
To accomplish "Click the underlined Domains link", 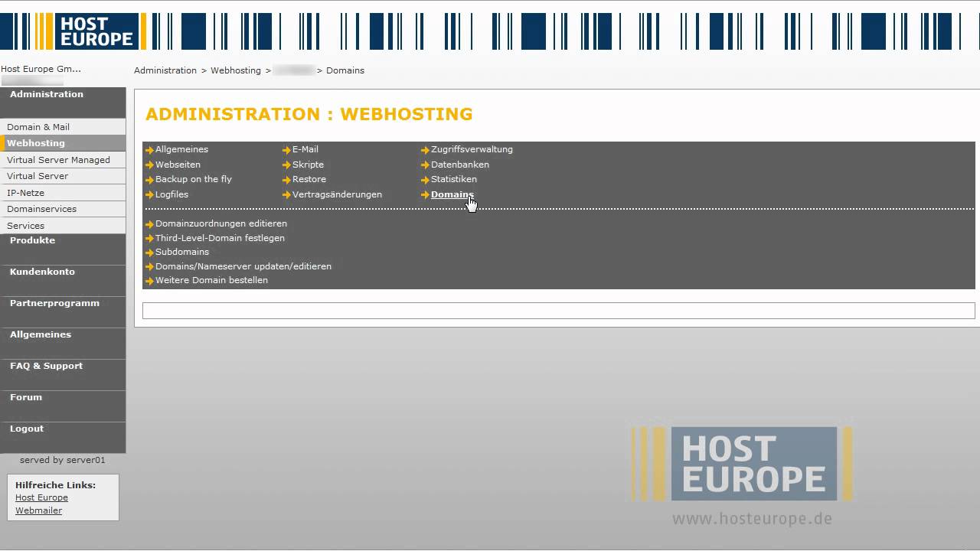I will pyautogui.click(x=452, y=194).
